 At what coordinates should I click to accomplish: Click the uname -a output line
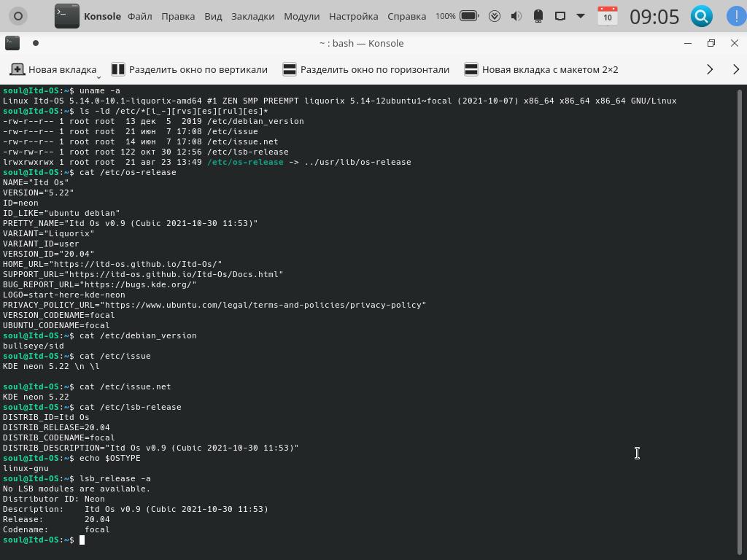click(340, 101)
